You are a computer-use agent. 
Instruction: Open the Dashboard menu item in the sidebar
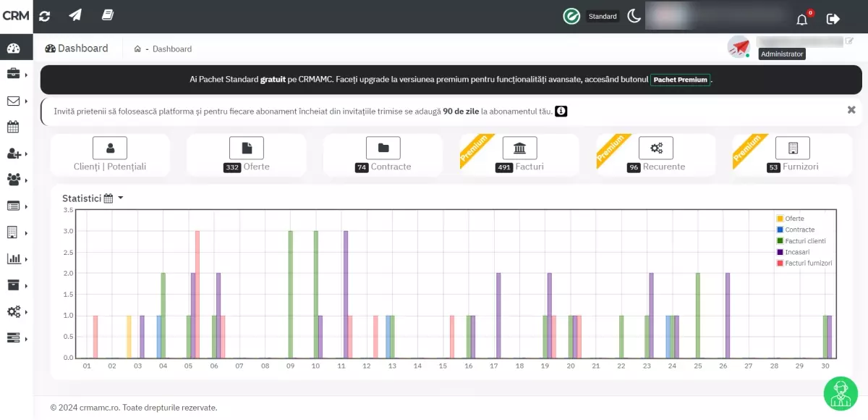click(14, 46)
